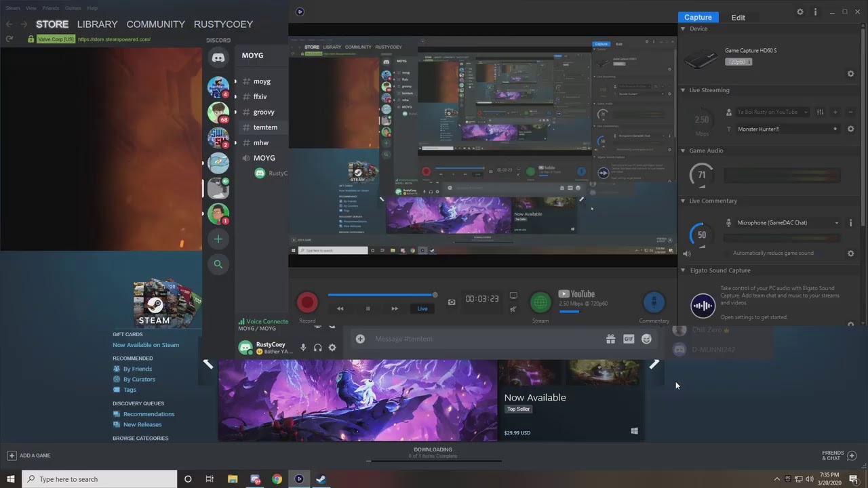The height and width of the screenshot is (488, 868).
Task: Toggle the muted speaker icon beside timer
Action: point(513,309)
